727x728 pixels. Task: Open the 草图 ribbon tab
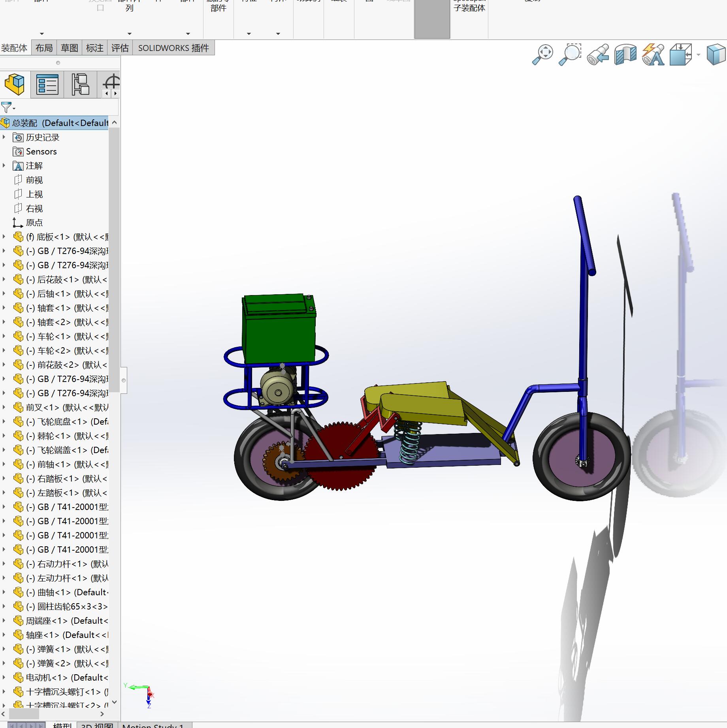(x=69, y=48)
